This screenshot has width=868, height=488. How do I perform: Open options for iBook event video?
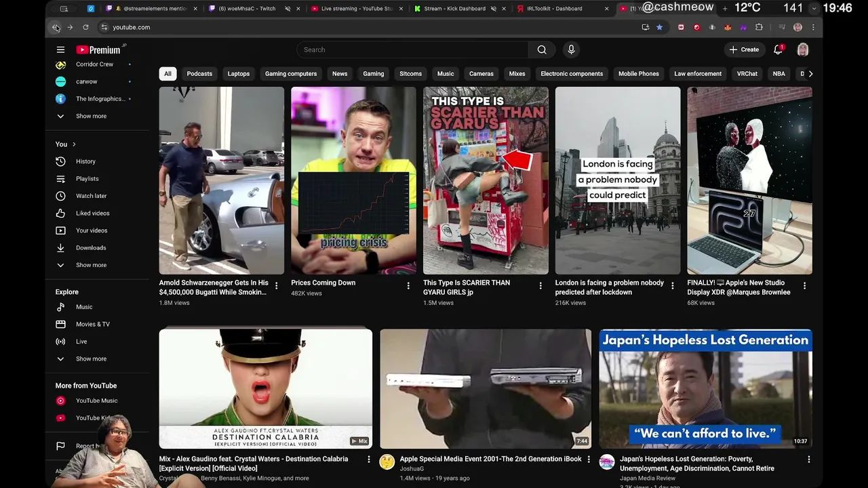pos(589,460)
